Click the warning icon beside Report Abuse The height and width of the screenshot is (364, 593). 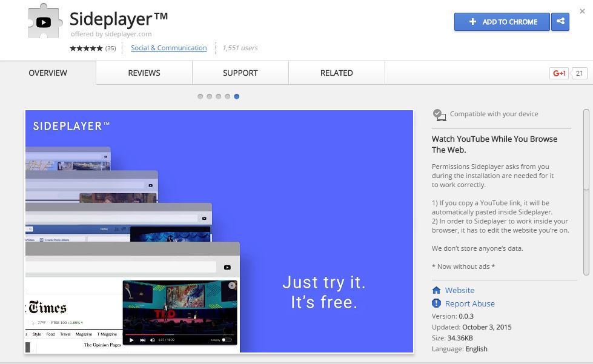click(x=437, y=303)
